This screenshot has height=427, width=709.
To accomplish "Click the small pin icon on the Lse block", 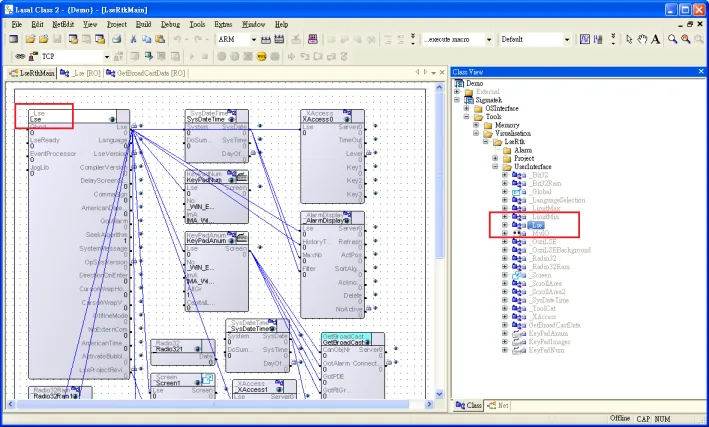I will pyautogui.click(x=112, y=119).
